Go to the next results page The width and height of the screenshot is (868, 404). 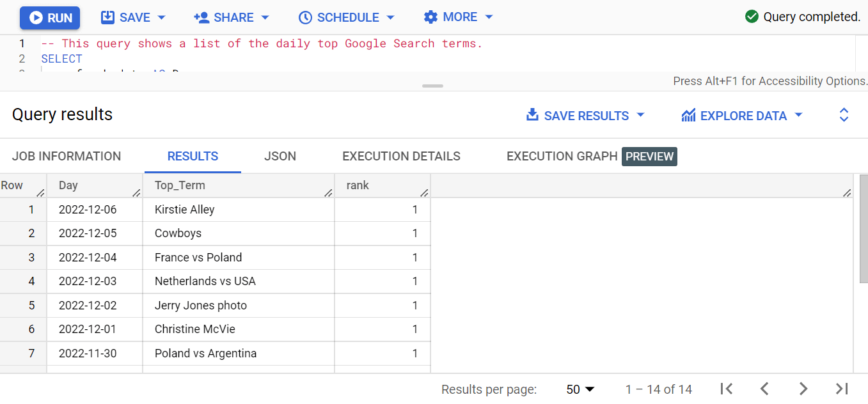pos(803,389)
